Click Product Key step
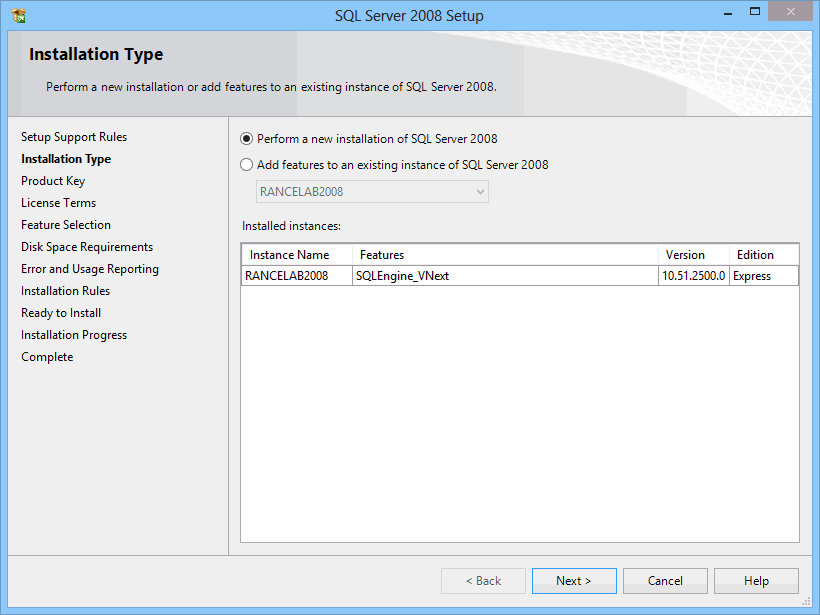Screen dimensions: 820x615 tap(53, 181)
